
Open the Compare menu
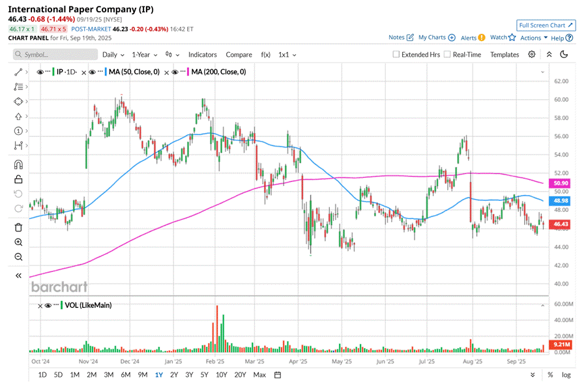click(239, 55)
